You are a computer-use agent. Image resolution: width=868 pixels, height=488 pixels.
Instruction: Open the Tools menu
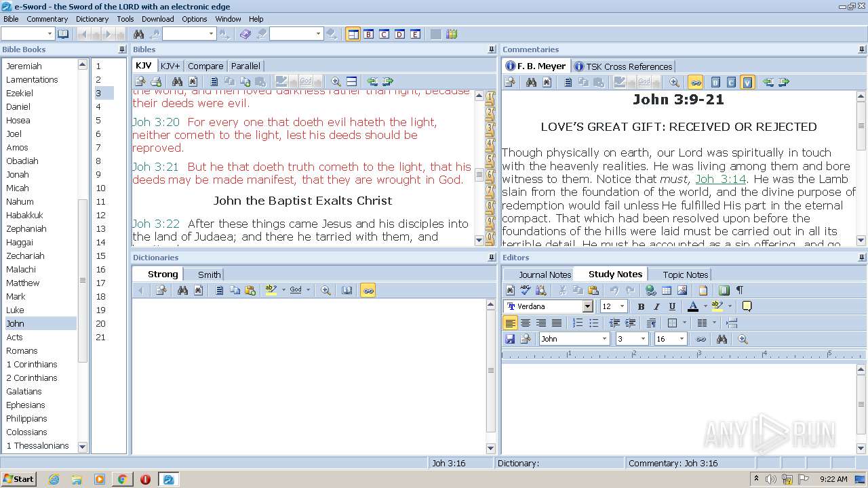click(125, 19)
